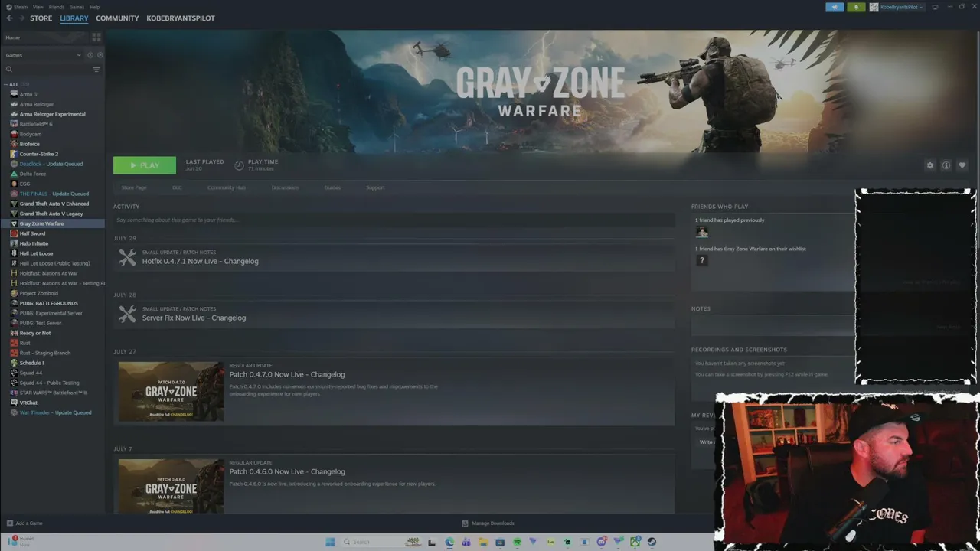
Task: Open the Support link
Action: tap(375, 187)
